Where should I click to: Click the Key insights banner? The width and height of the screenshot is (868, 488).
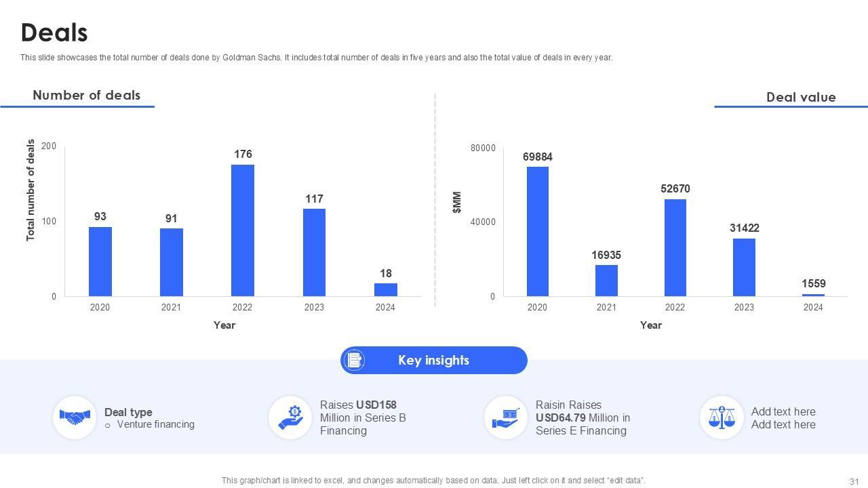point(434,360)
